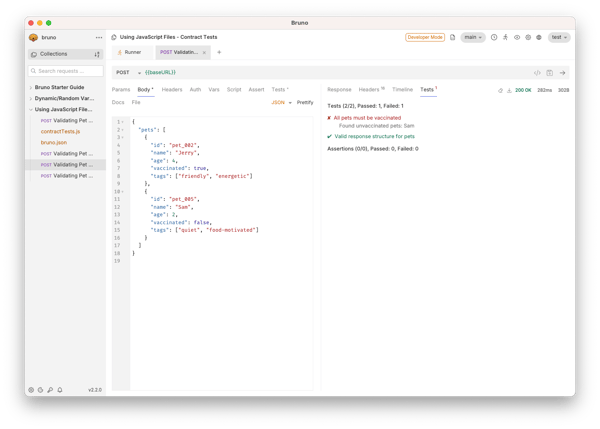This screenshot has height=429, width=600.
Task: Open the Docs tab
Action: (118, 103)
